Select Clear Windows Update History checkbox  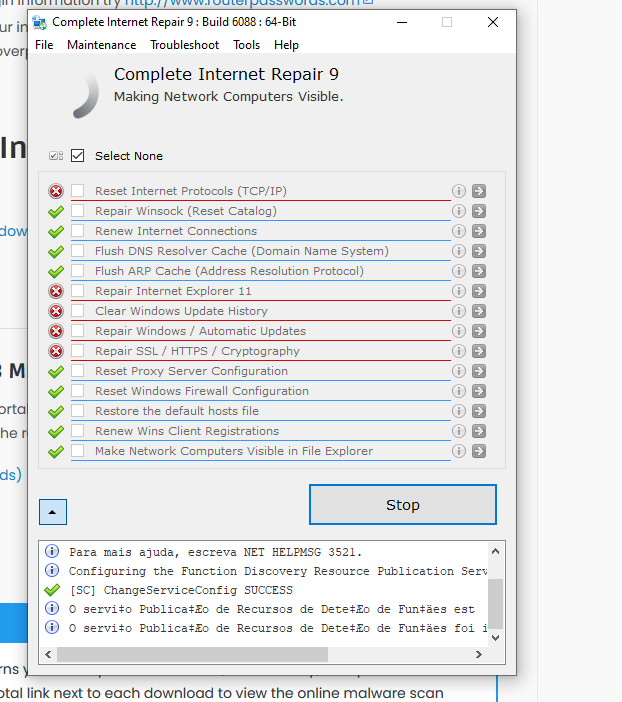pyautogui.click(x=77, y=310)
